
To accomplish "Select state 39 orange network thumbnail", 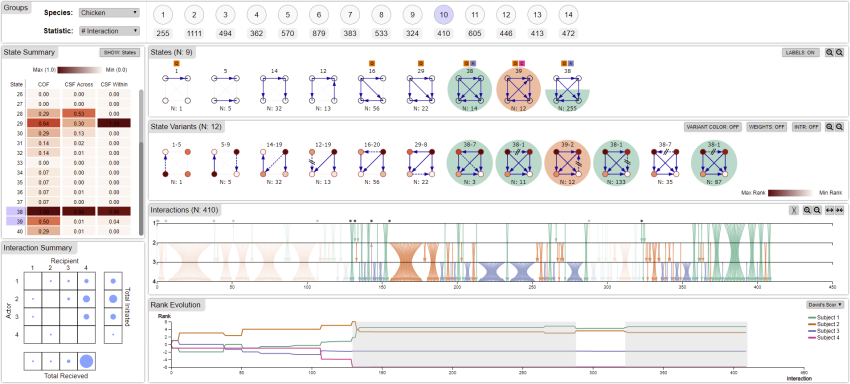I will click(x=518, y=89).
